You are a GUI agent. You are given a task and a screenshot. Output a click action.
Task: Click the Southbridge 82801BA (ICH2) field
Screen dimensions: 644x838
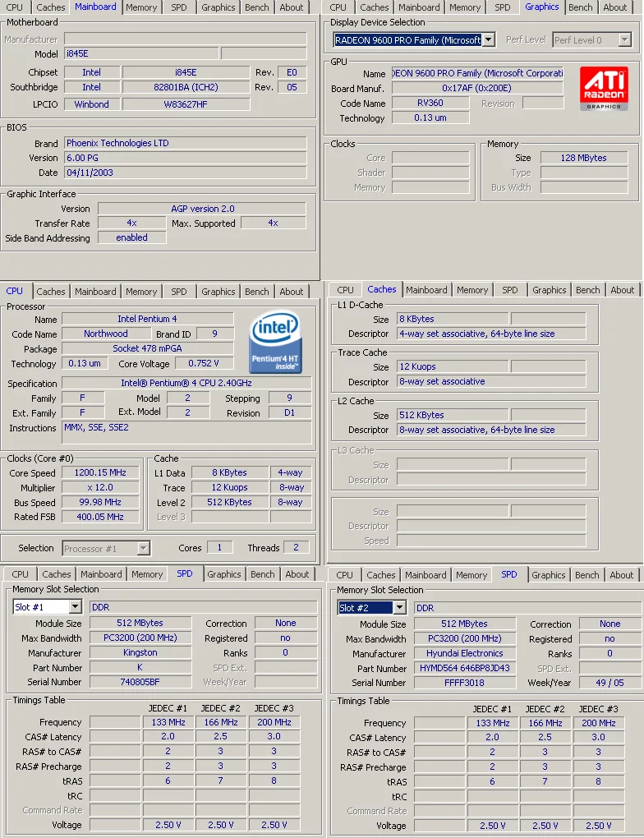click(x=186, y=87)
